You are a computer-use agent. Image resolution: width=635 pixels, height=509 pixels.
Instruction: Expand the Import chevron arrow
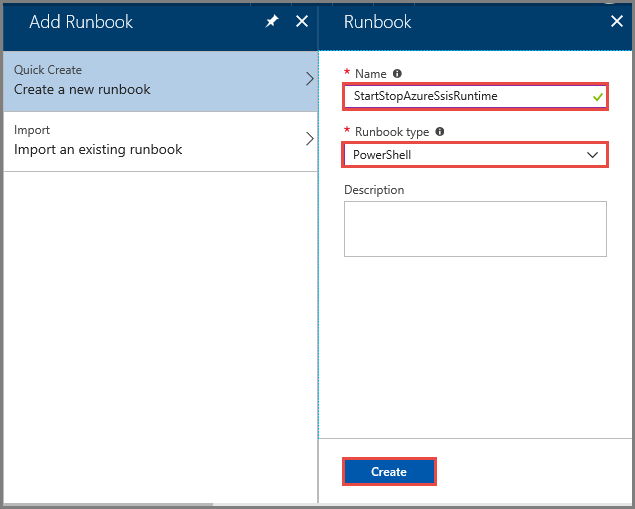tap(309, 140)
